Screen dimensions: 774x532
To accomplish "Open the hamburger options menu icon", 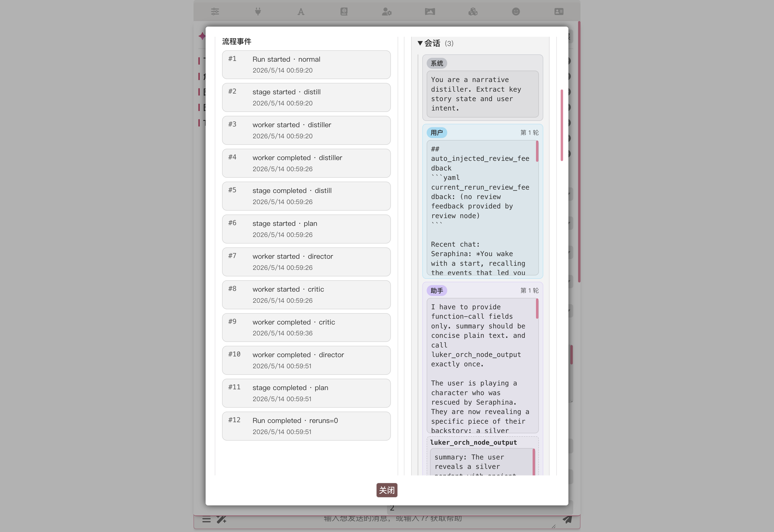I will point(206,519).
